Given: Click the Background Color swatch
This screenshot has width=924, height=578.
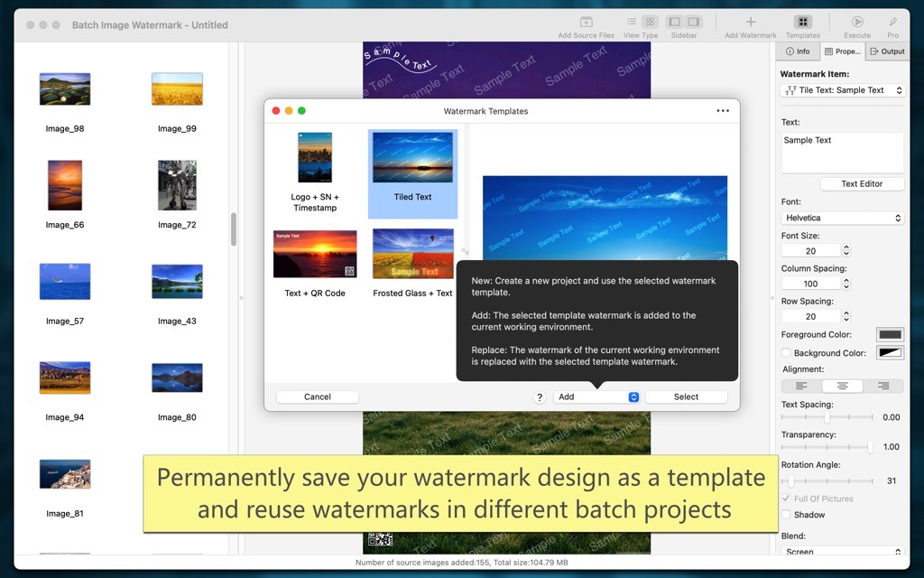Looking at the screenshot, I should (x=890, y=353).
